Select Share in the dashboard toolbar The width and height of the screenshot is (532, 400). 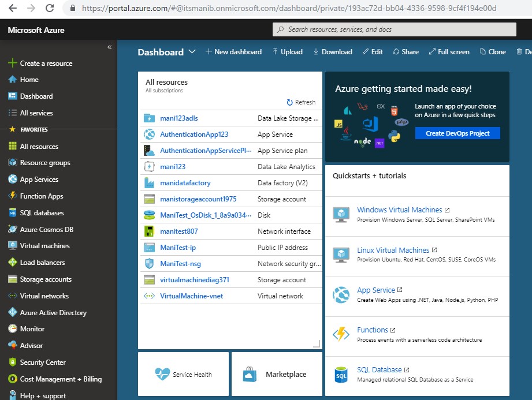(x=405, y=51)
